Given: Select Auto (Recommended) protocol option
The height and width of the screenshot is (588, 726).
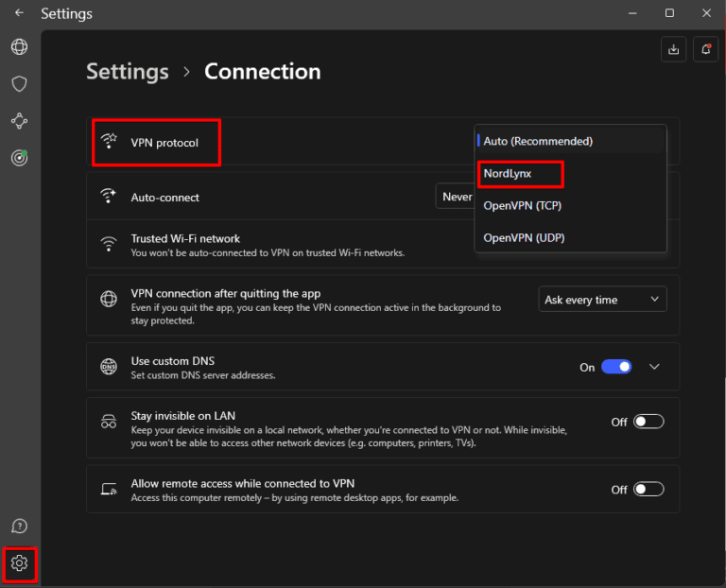Looking at the screenshot, I should [538, 141].
